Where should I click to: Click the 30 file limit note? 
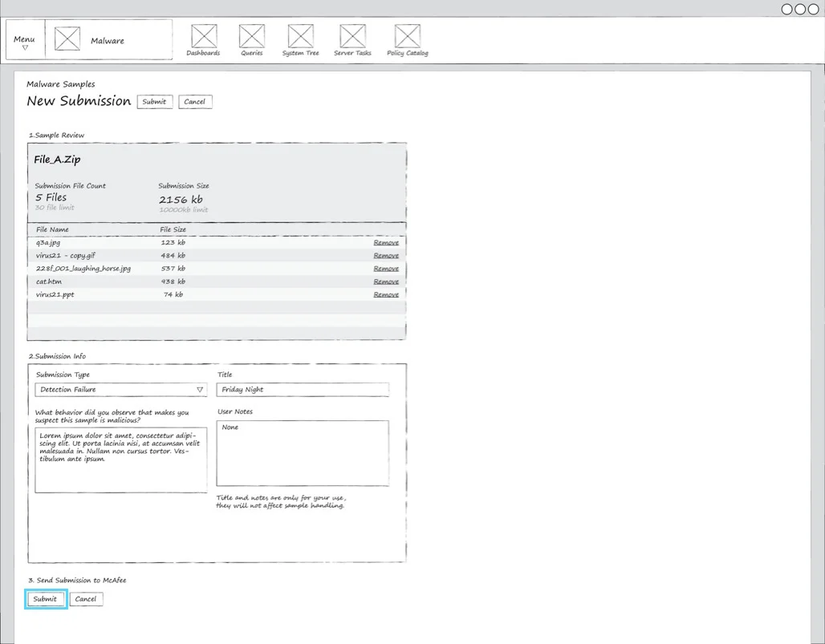55,208
